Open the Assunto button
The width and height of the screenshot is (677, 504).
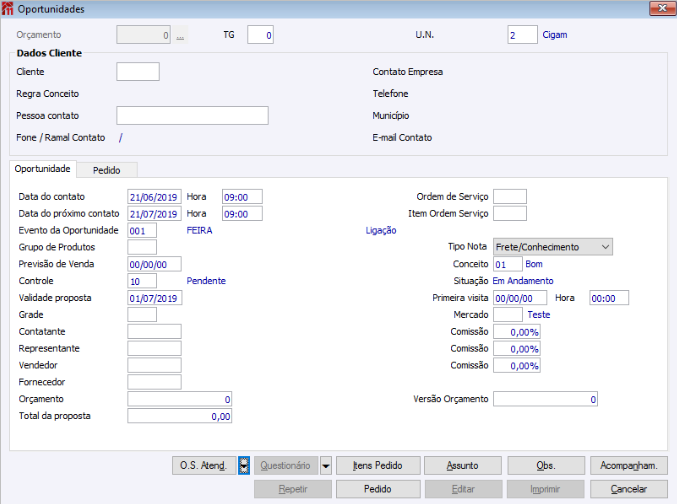(462, 466)
